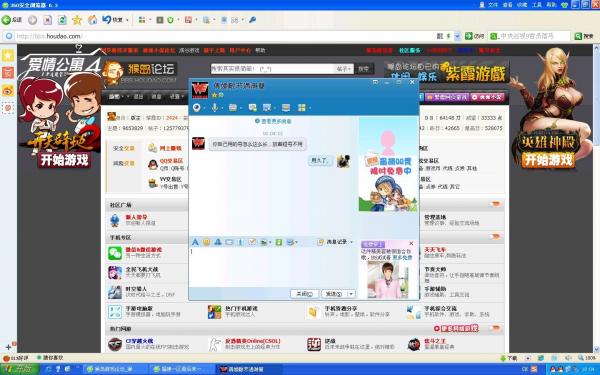Expand the dropdown next to the webcam icon
The height and width of the screenshot is (375, 600).
(204, 108)
